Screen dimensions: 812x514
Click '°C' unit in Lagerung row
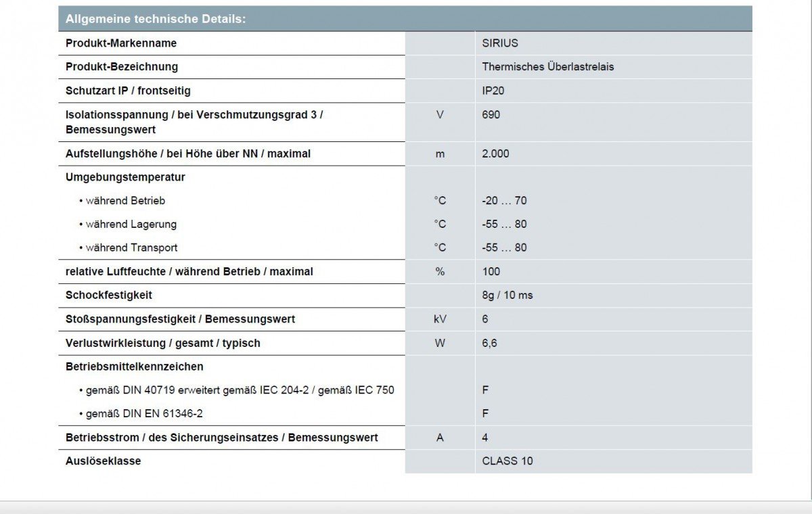[x=440, y=224]
